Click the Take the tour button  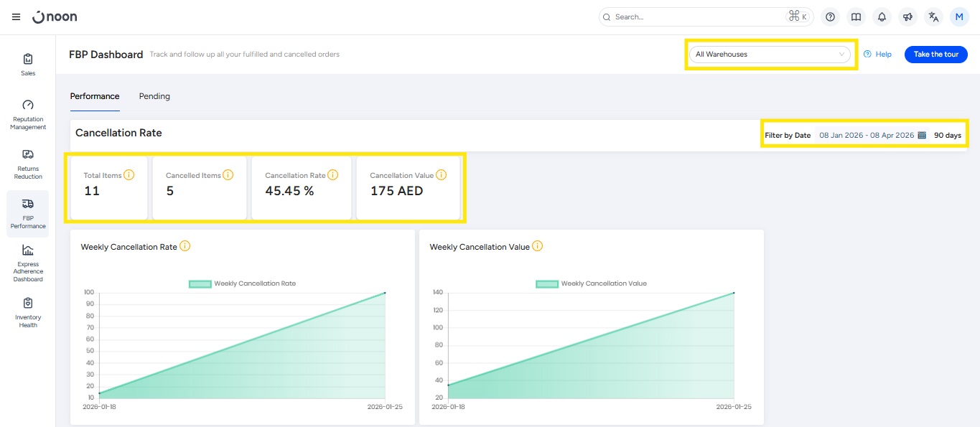point(935,55)
